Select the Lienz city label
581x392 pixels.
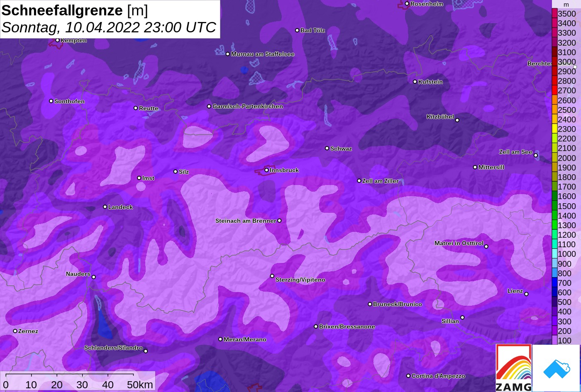pos(515,291)
